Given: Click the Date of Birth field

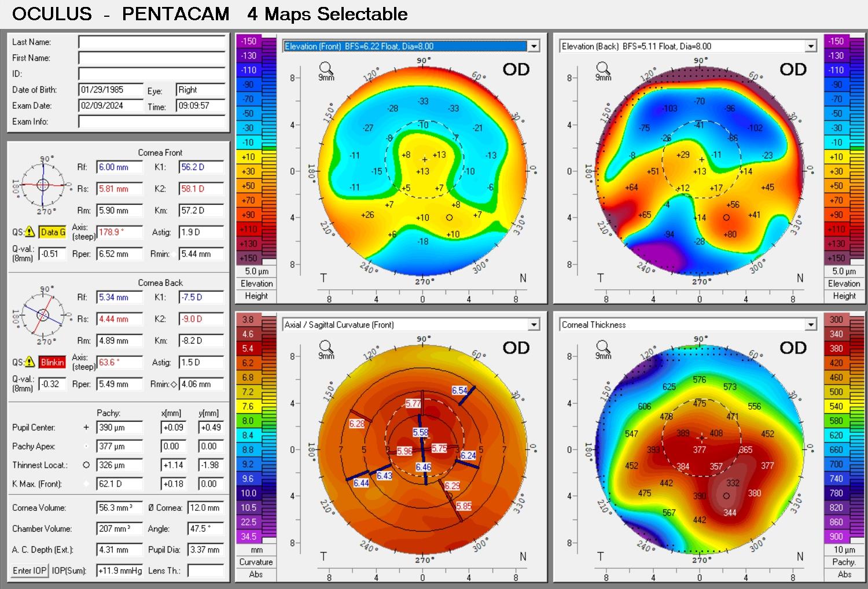Looking at the screenshot, I should [111, 90].
